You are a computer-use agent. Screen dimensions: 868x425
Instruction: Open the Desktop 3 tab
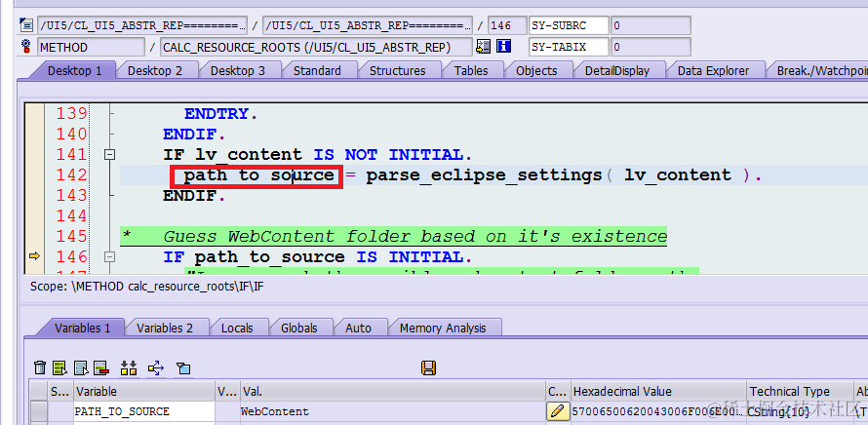[238, 71]
